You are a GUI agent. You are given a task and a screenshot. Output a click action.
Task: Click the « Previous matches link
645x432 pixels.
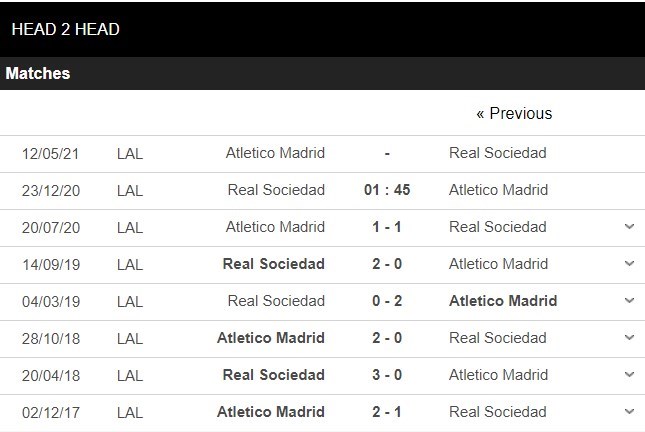(x=514, y=114)
